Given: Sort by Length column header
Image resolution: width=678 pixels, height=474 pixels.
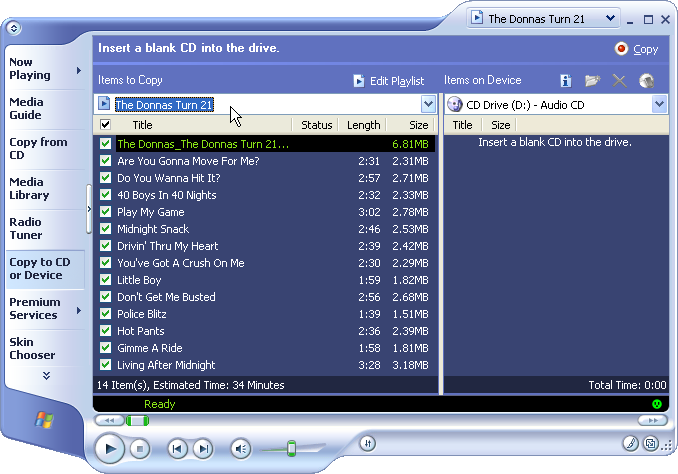Looking at the screenshot, I should point(363,125).
